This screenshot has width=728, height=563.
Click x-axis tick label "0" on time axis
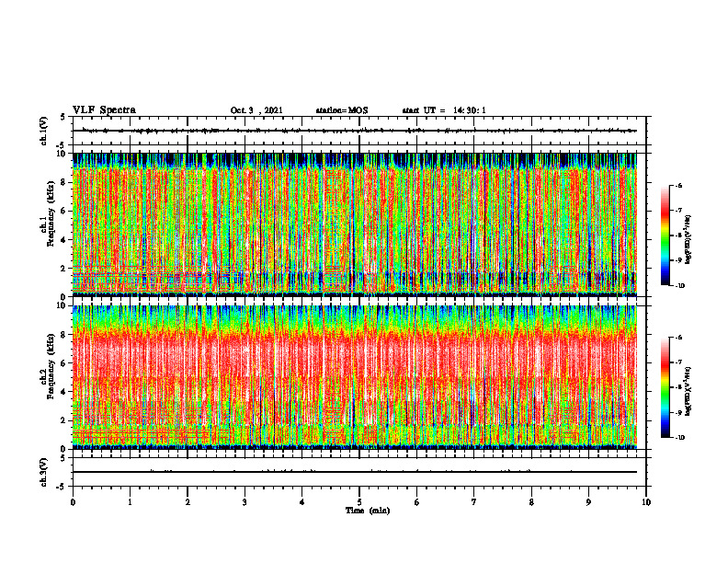pyautogui.click(x=73, y=502)
